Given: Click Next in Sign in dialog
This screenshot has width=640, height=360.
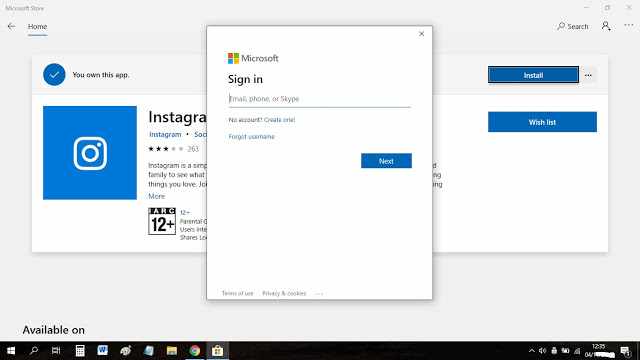Looking at the screenshot, I should coord(386,161).
